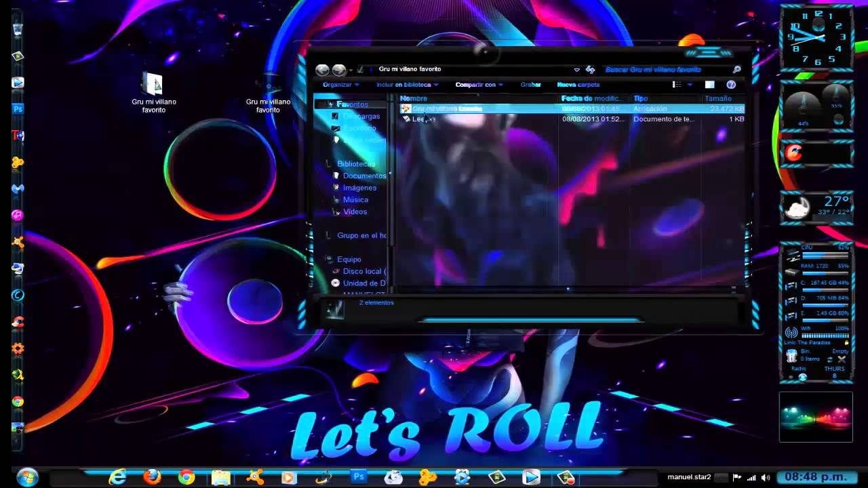Open Escritorio in the navigation pane
Image resolution: width=868 pixels, height=488 pixels.
click(x=359, y=128)
